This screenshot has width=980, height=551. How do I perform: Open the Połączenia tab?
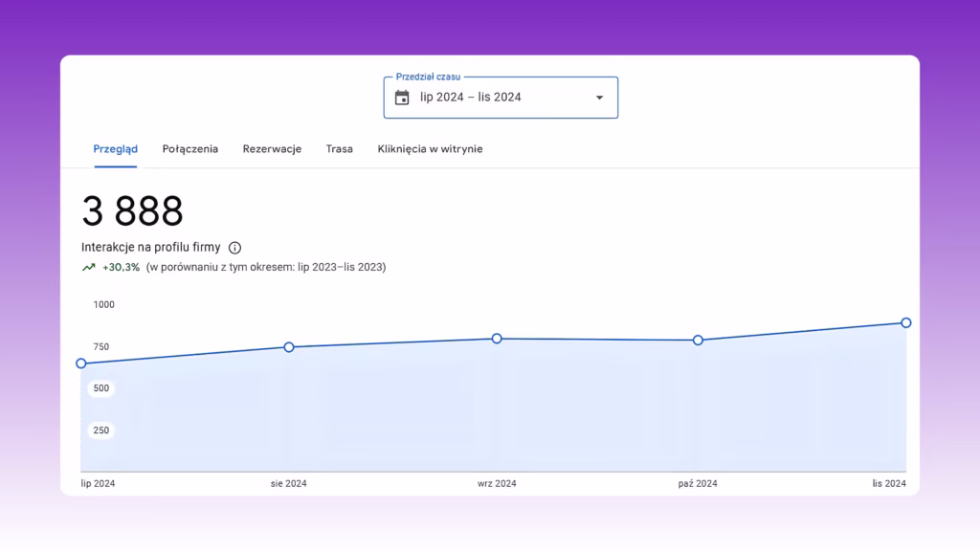(x=190, y=149)
